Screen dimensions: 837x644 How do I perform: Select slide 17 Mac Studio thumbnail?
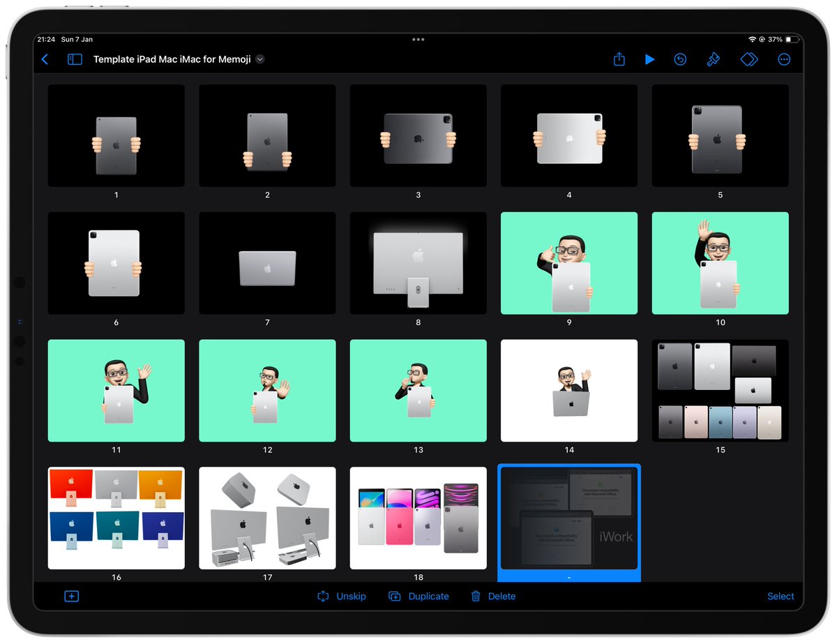(x=267, y=518)
